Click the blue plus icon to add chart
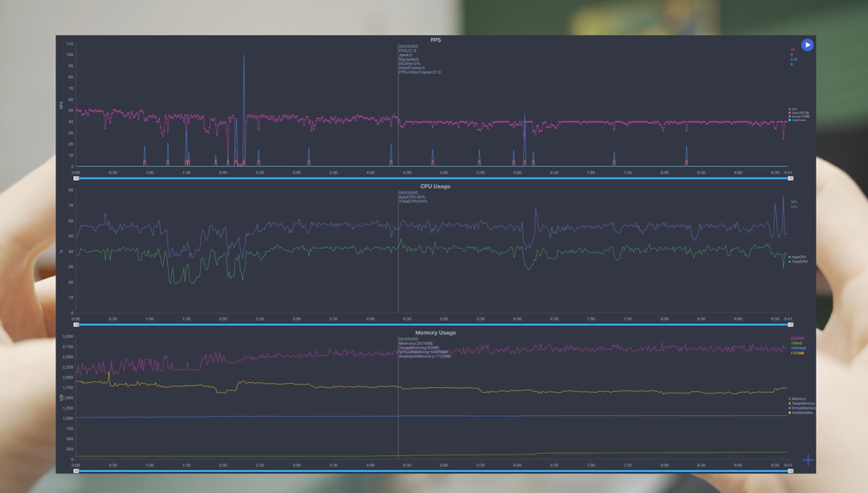 808,460
